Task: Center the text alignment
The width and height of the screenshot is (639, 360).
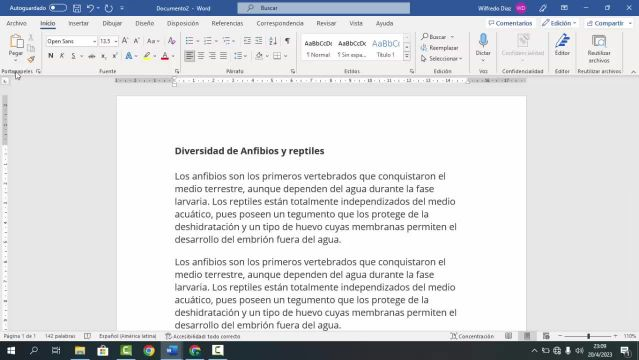Action: 201,56
